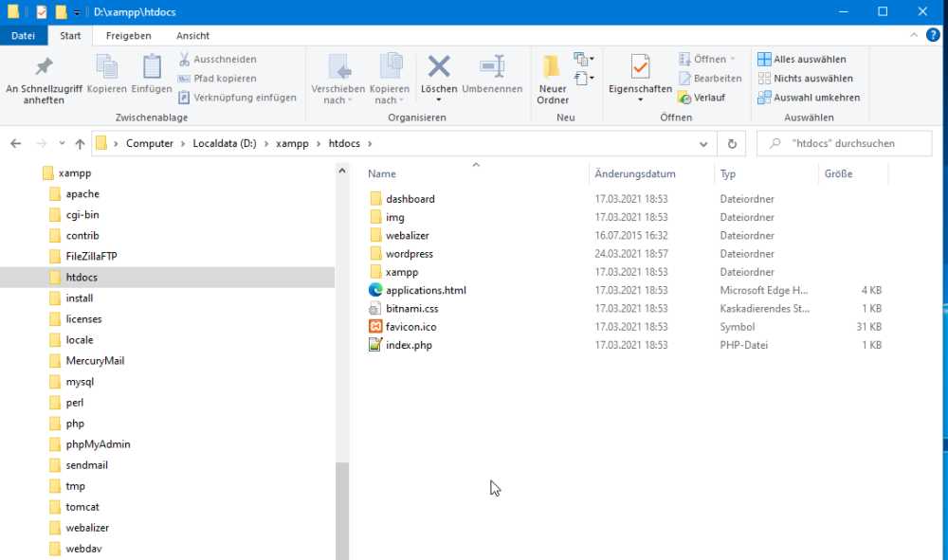
Task: Go back with the left arrow
Action: tap(16, 143)
